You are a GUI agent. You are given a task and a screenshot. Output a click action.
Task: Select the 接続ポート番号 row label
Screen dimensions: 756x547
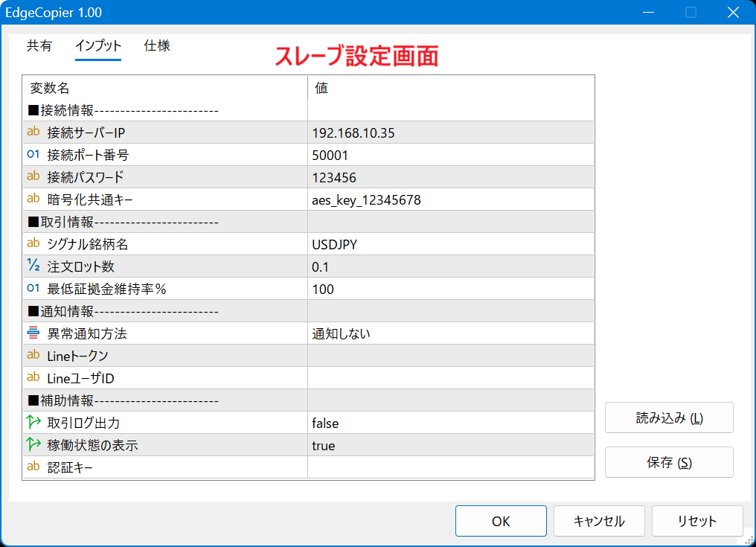pyautogui.click(x=88, y=155)
